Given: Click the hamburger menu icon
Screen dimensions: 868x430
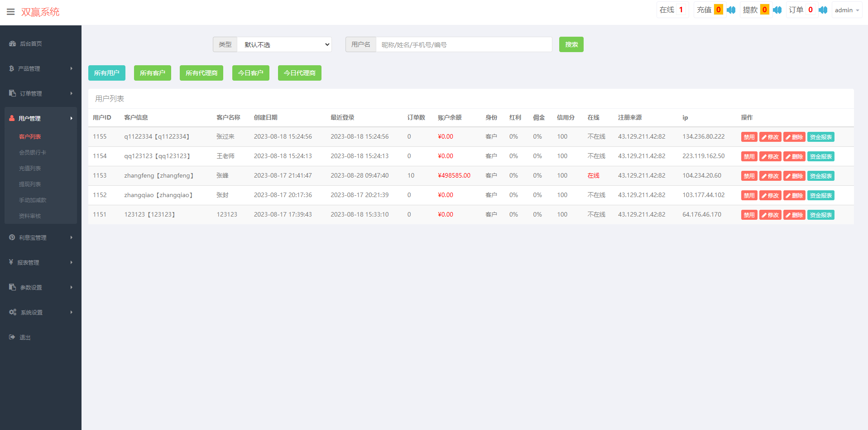Looking at the screenshot, I should (10, 12).
